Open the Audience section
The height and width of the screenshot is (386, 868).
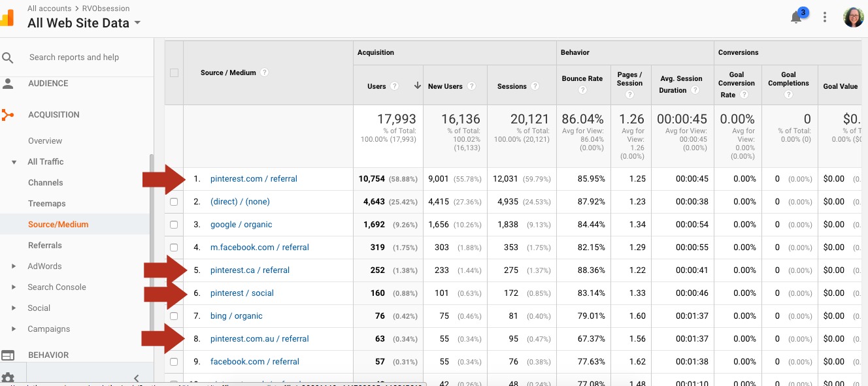pos(48,84)
